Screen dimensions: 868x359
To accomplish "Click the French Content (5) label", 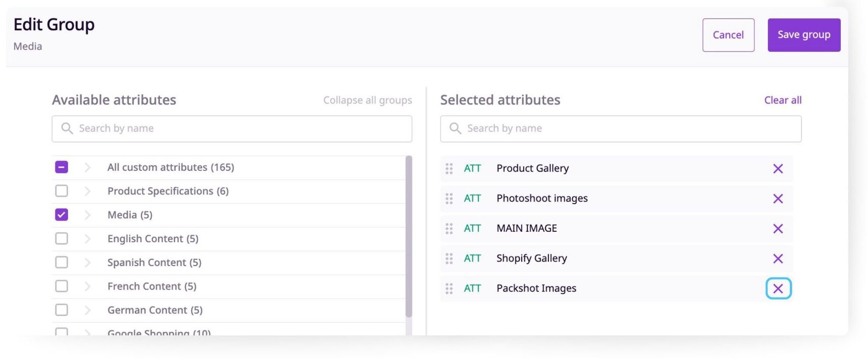I will (152, 286).
